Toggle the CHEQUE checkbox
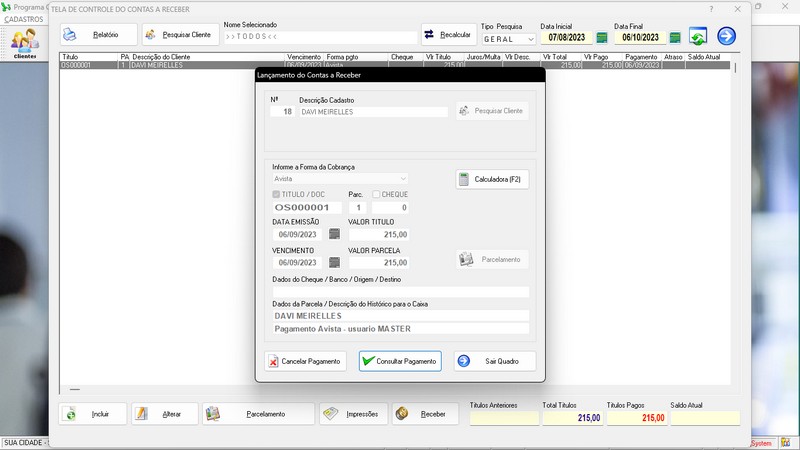The width and height of the screenshot is (800, 450). click(x=376, y=194)
